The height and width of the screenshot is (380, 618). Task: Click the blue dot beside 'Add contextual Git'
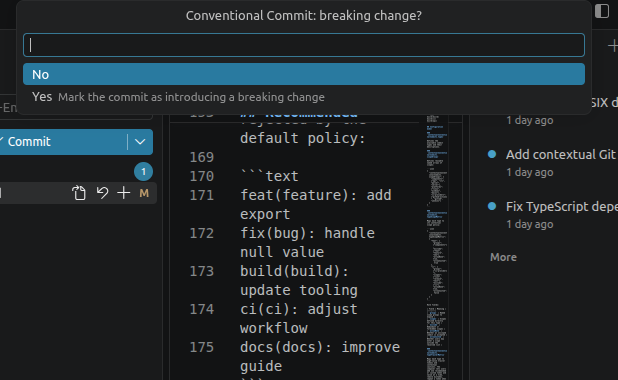pyautogui.click(x=492, y=154)
